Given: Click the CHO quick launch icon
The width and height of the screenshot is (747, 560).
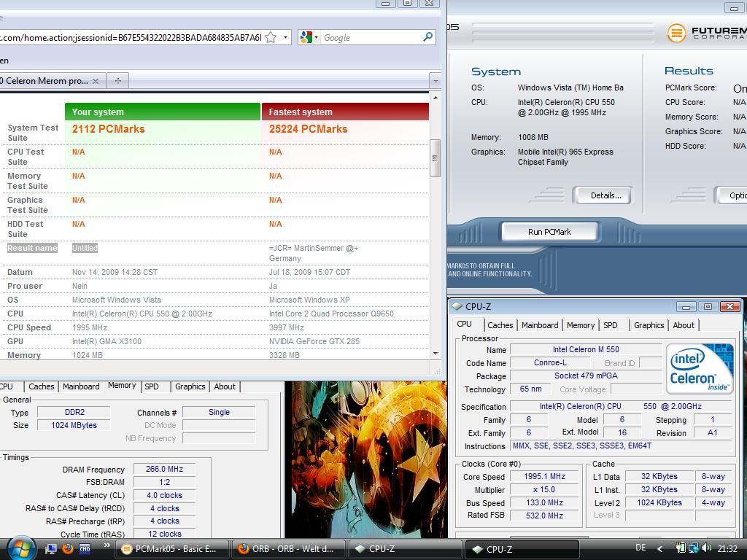Looking at the screenshot, I should click(x=85, y=548).
